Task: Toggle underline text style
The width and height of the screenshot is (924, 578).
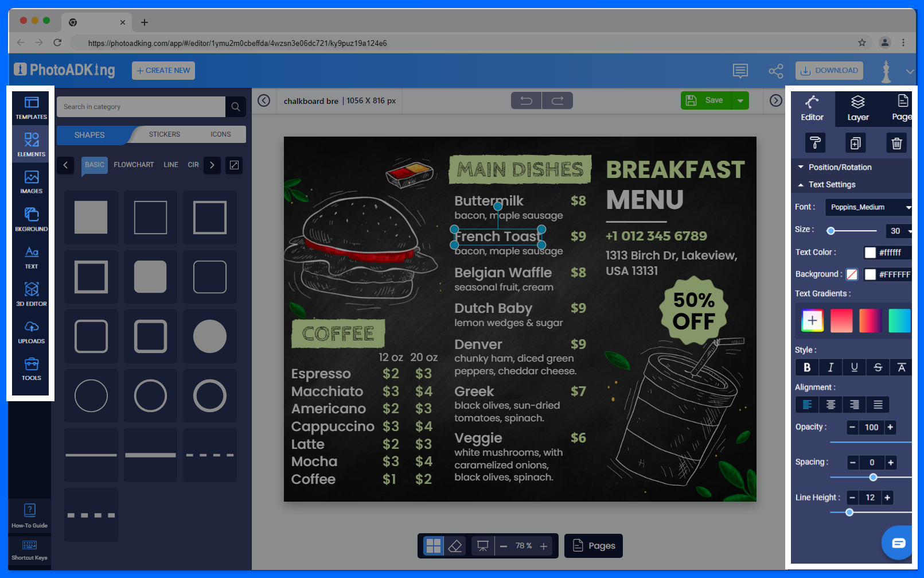Action: point(854,367)
